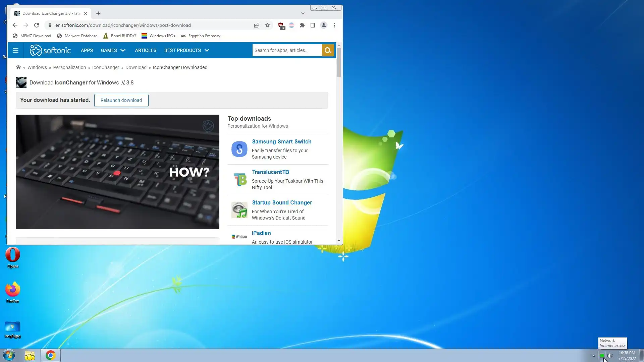The width and height of the screenshot is (644, 362).
Task: Toggle the Chrome side panel
Action: (x=313, y=25)
